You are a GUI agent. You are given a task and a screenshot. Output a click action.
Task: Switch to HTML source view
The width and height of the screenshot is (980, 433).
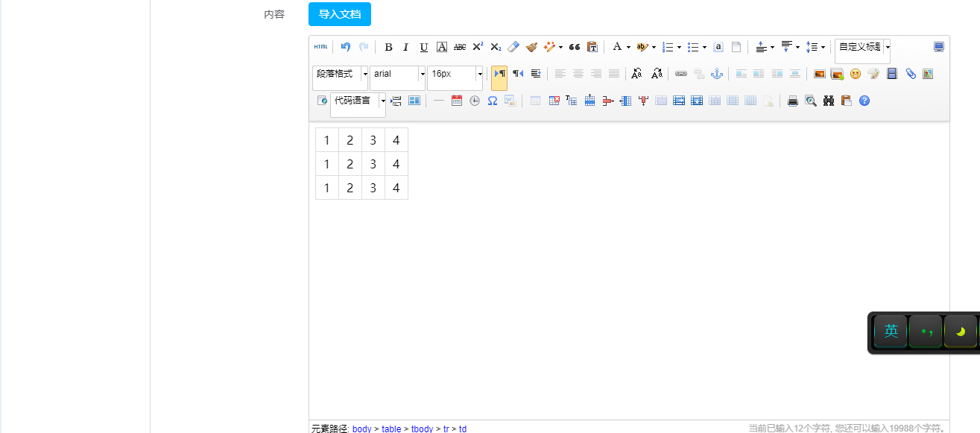tap(320, 47)
